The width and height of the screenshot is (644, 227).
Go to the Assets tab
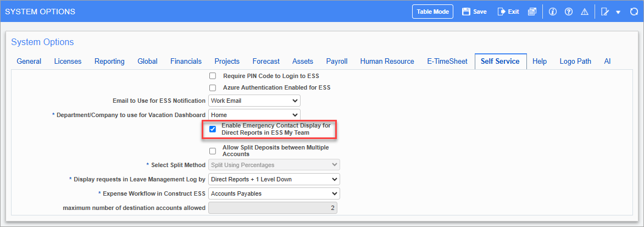click(303, 61)
